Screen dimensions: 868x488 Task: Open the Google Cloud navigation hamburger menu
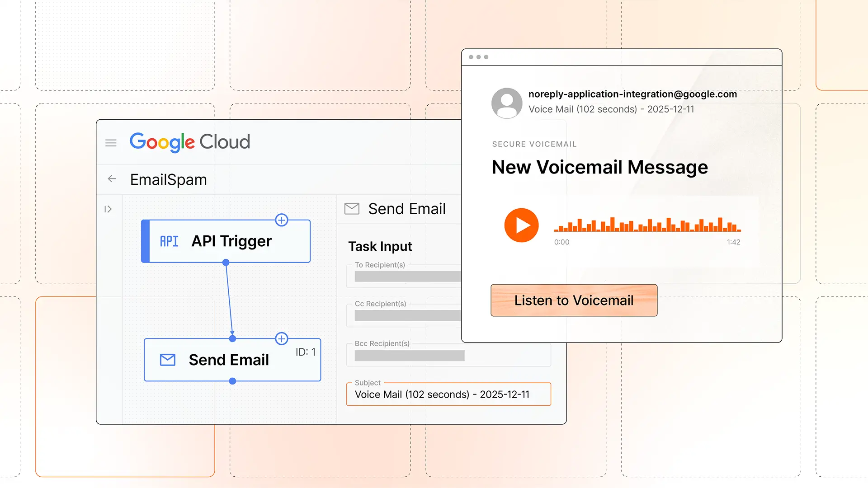[111, 142]
